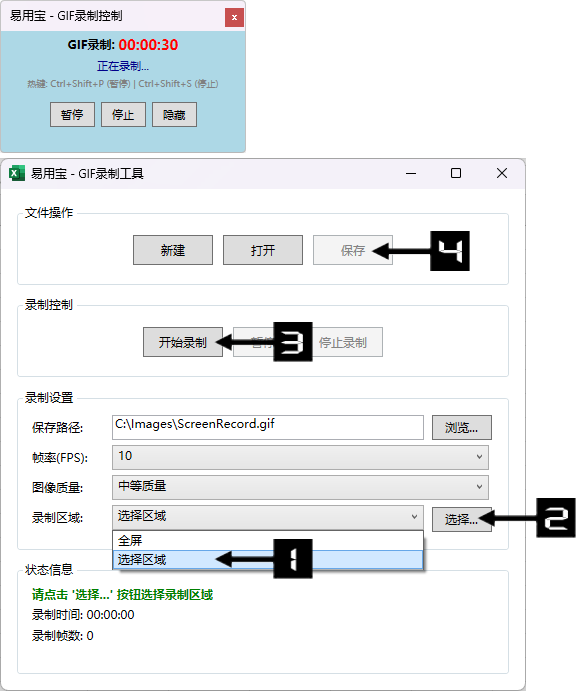The image size is (577, 691).
Task: Hide the recording control panel via 隐藏
Action: coord(175,115)
